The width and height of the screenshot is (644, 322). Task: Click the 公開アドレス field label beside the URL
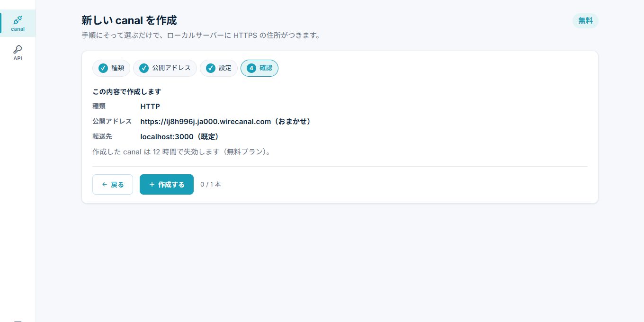point(112,122)
